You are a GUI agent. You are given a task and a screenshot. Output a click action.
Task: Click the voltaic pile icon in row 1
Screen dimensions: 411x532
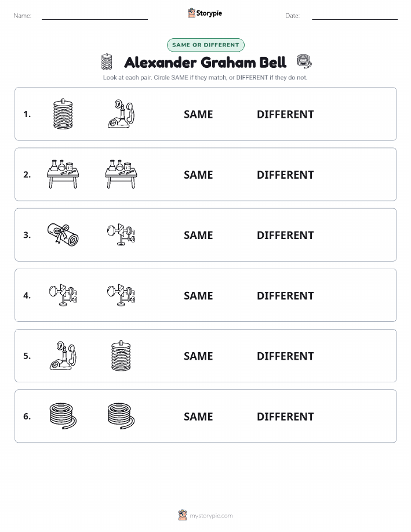[x=63, y=114]
